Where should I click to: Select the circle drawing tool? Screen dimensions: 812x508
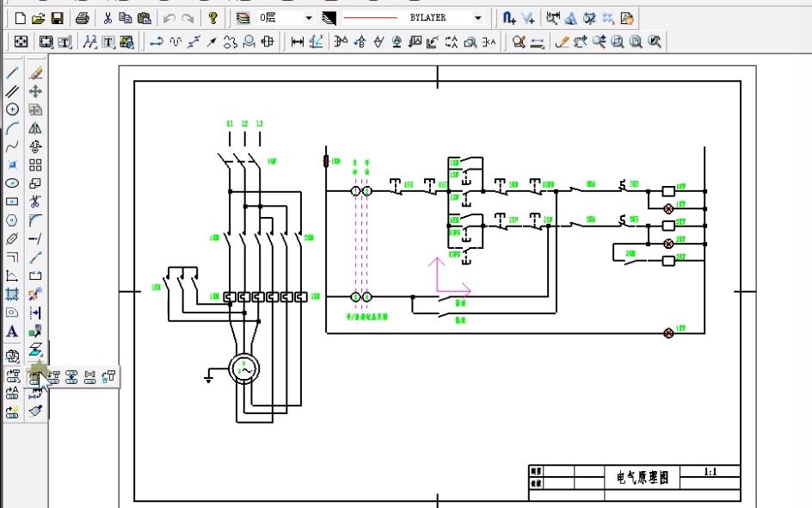click(x=12, y=109)
